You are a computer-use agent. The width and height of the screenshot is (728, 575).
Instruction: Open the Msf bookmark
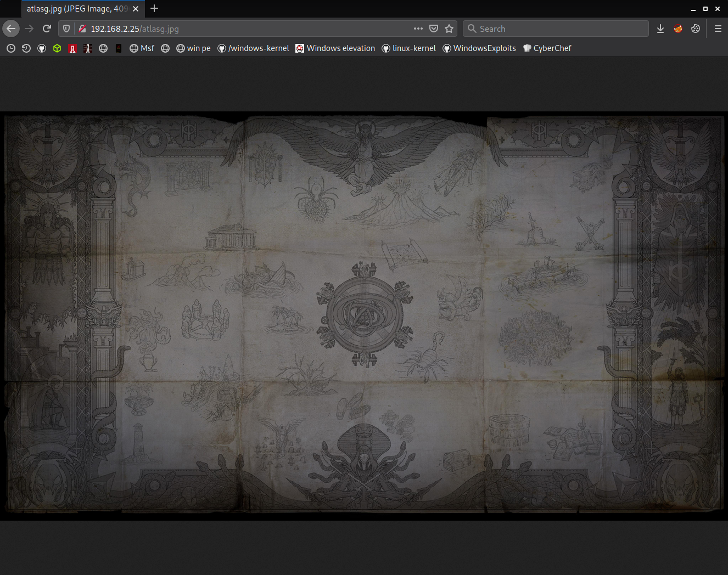(142, 48)
